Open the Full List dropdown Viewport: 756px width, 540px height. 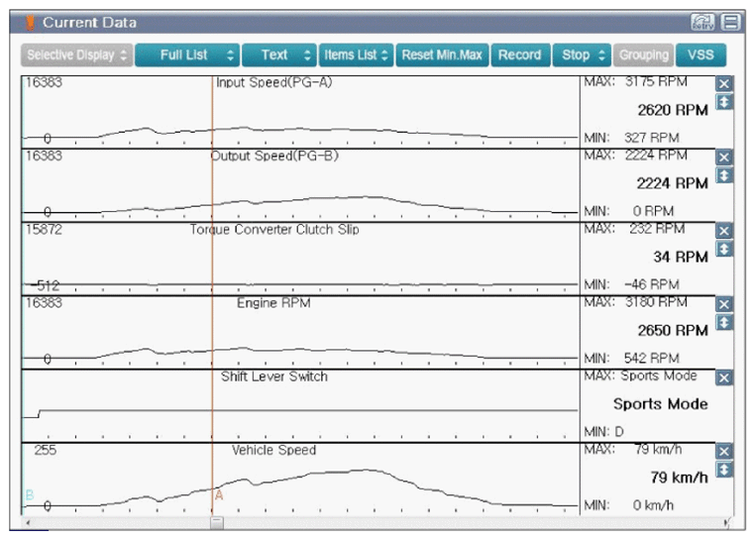point(187,54)
